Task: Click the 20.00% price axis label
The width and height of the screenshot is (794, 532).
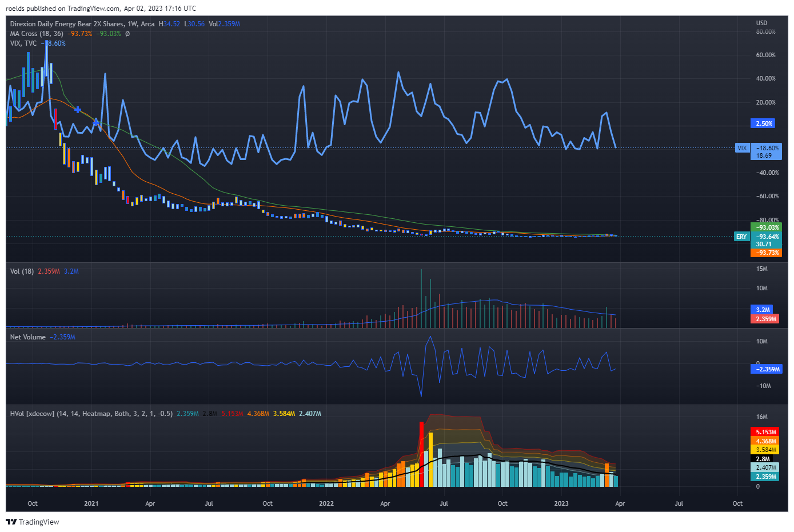Action: pyautogui.click(x=765, y=103)
